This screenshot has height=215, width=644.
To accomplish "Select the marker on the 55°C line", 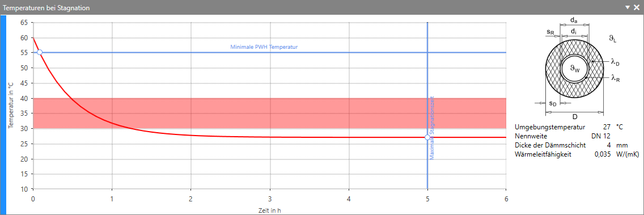I will 40,52.
